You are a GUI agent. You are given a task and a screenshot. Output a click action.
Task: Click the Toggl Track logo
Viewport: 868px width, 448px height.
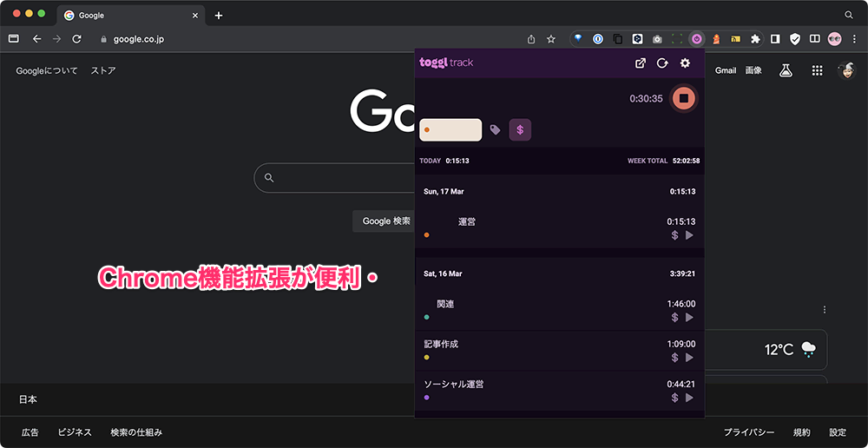pyautogui.click(x=446, y=62)
